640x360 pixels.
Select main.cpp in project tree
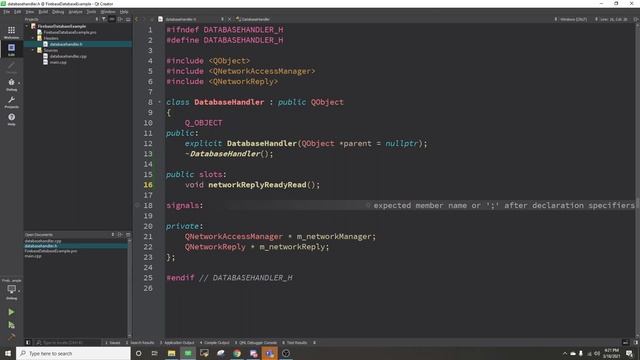pos(58,62)
